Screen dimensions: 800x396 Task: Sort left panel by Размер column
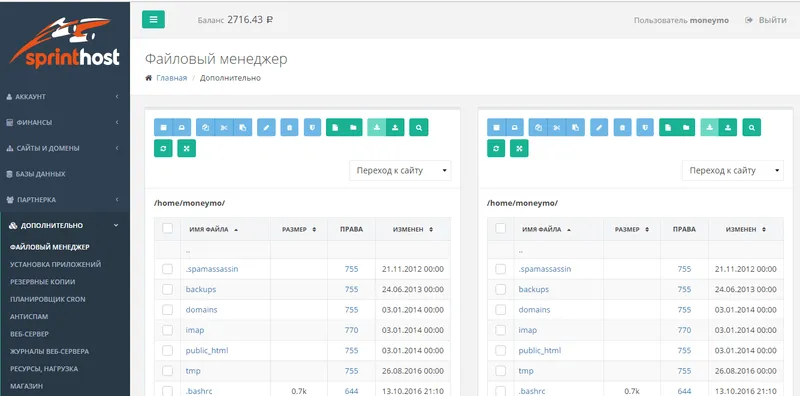(x=299, y=230)
